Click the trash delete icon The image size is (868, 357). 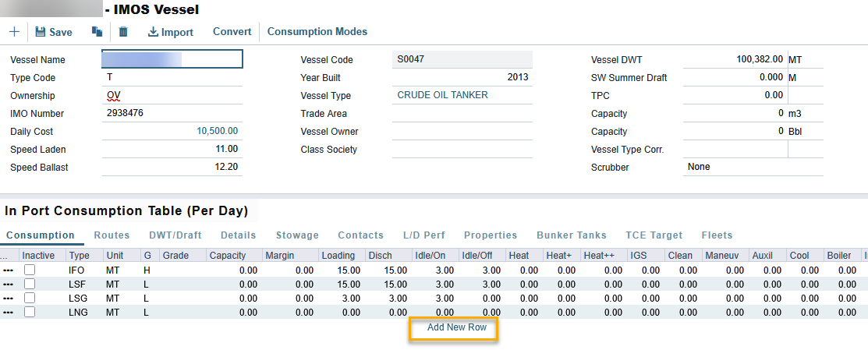[x=123, y=32]
